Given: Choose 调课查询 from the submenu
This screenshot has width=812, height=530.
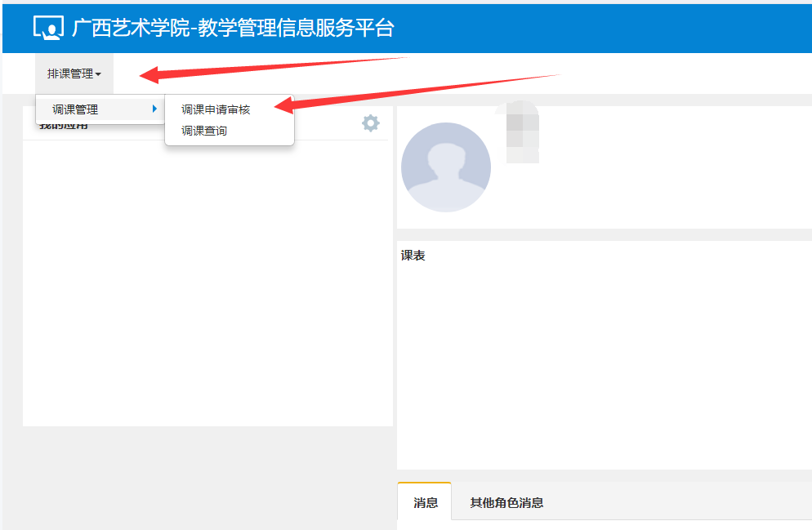Looking at the screenshot, I should [x=204, y=131].
